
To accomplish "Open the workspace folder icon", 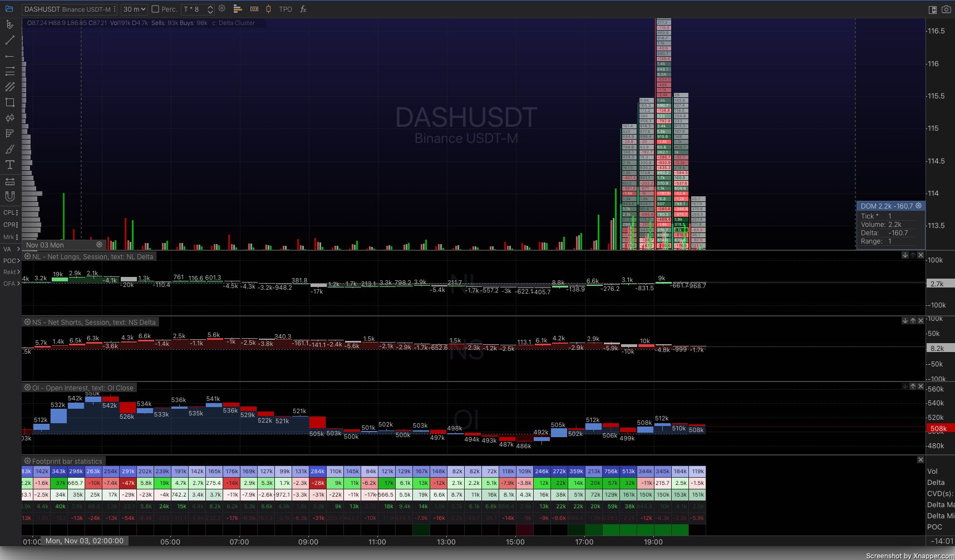I will (9, 9).
